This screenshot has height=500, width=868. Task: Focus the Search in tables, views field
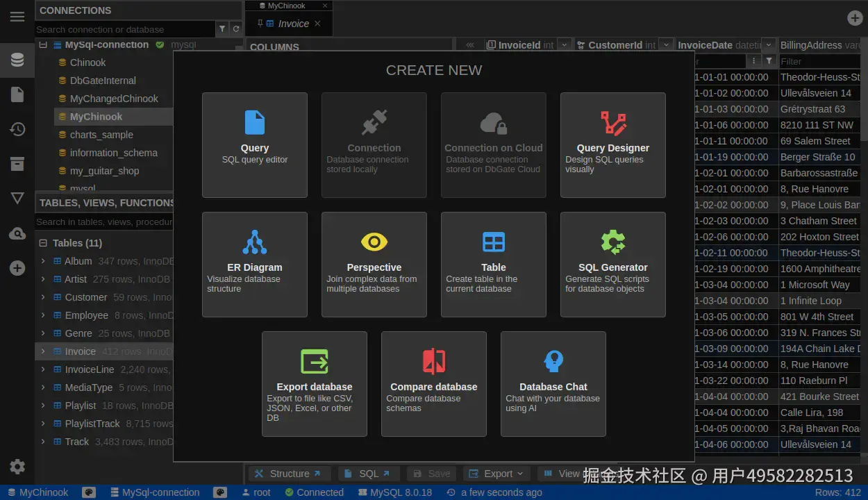pos(104,222)
